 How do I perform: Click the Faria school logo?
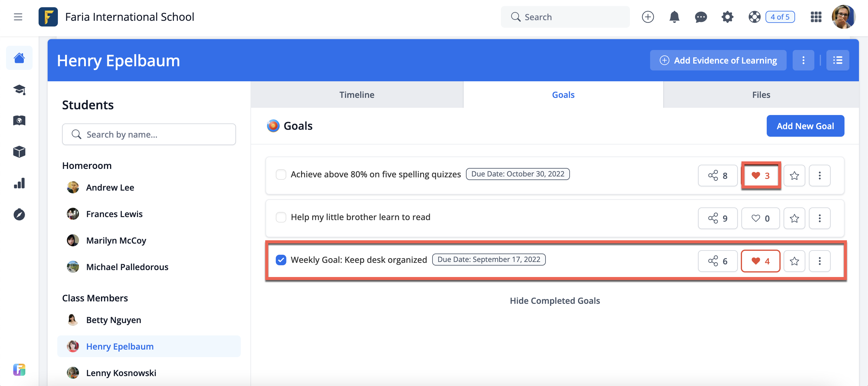48,17
